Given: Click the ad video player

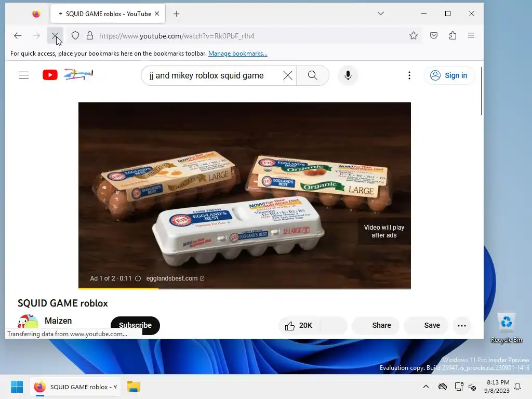Looking at the screenshot, I should (244, 195).
